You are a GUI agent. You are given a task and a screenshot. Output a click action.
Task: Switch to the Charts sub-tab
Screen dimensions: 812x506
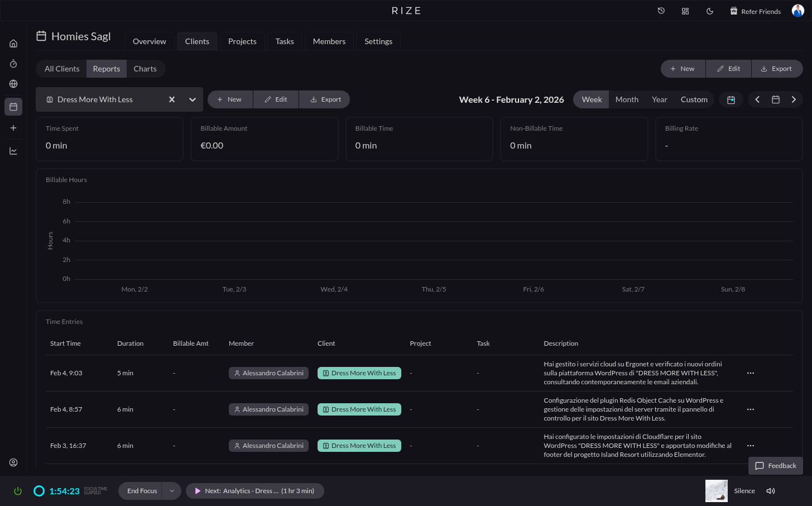click(145, 69)
